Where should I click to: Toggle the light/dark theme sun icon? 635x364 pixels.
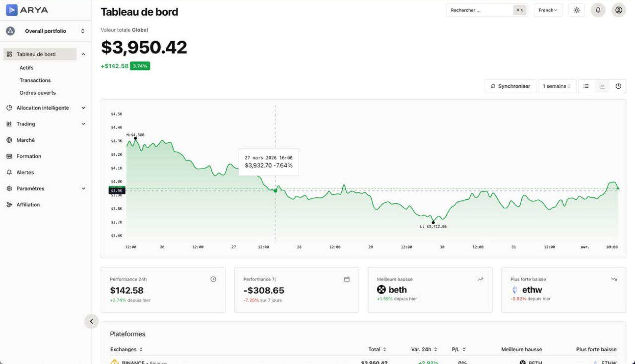click(576, 10)
